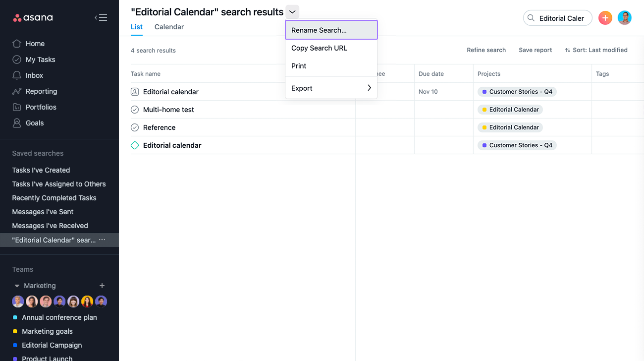
Task: Mark Reference task complete
Action: (135, 127)
